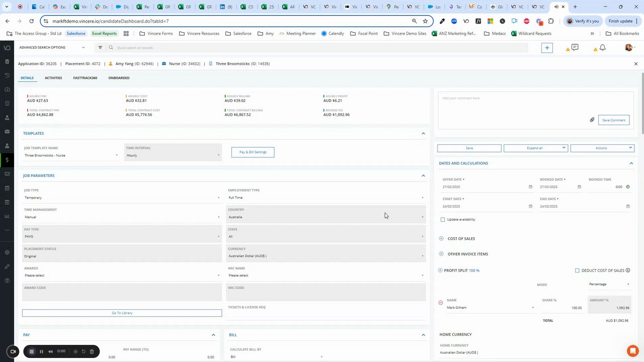Open the Actions dropdown
The width and height of the screenshot is (644, 362).
pos(602,148)
